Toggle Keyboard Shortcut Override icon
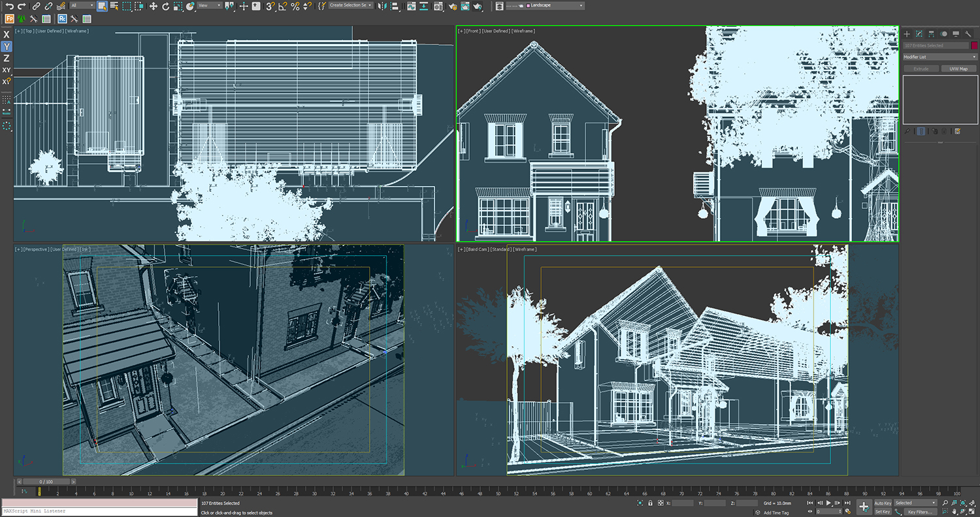Screen dimensions: 980x517 pos(256,6)
